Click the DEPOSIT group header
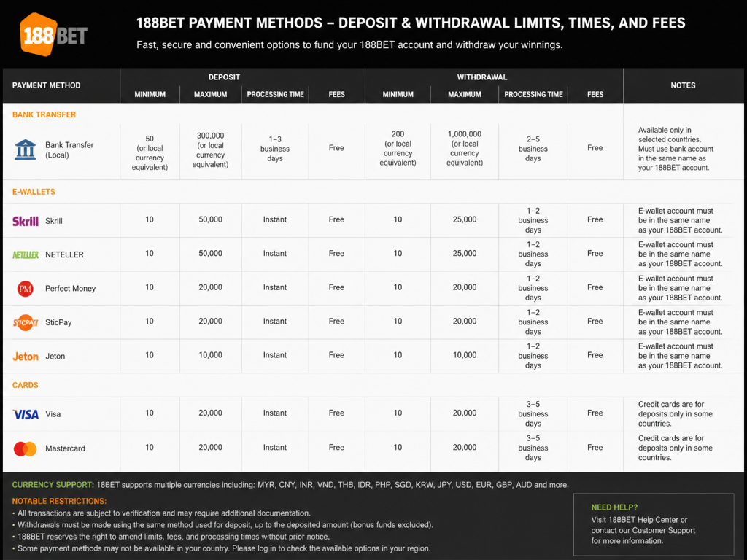 point(224,77)
